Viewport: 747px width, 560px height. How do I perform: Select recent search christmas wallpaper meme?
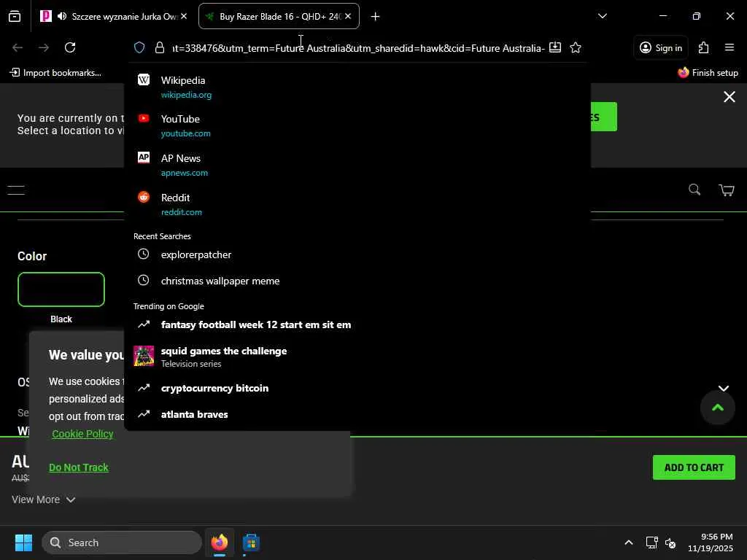point(357,281)
